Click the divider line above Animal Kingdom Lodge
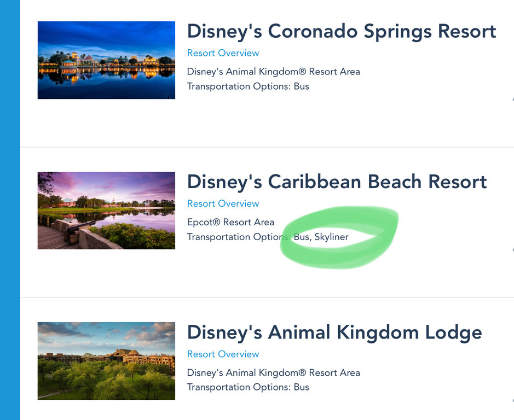The height and width of the screenshot is (420, 514). tap(267, 297)
